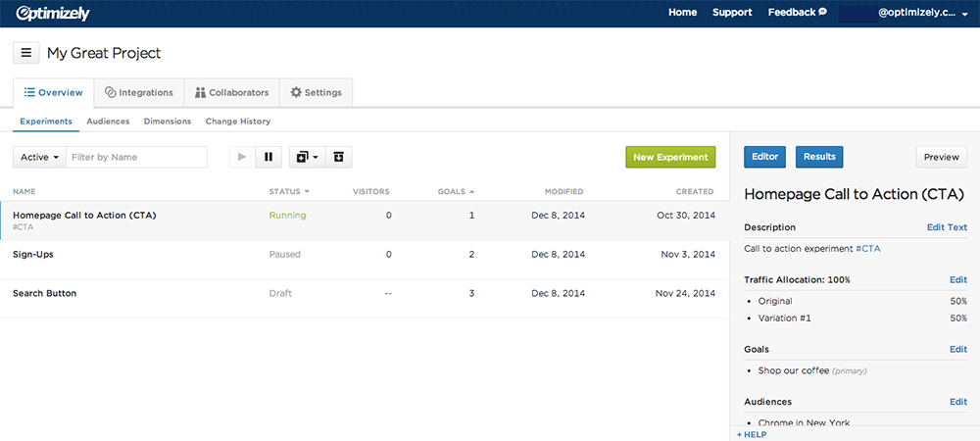
Task: Open Feedback in the top bar
Action: click(x=797, y=13)
